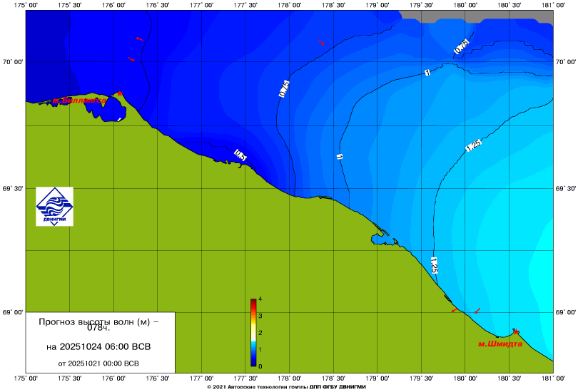The image size is (578, 392).
Task: Click the red marker at м.Биллингса cape
Action: click(120, 93)
